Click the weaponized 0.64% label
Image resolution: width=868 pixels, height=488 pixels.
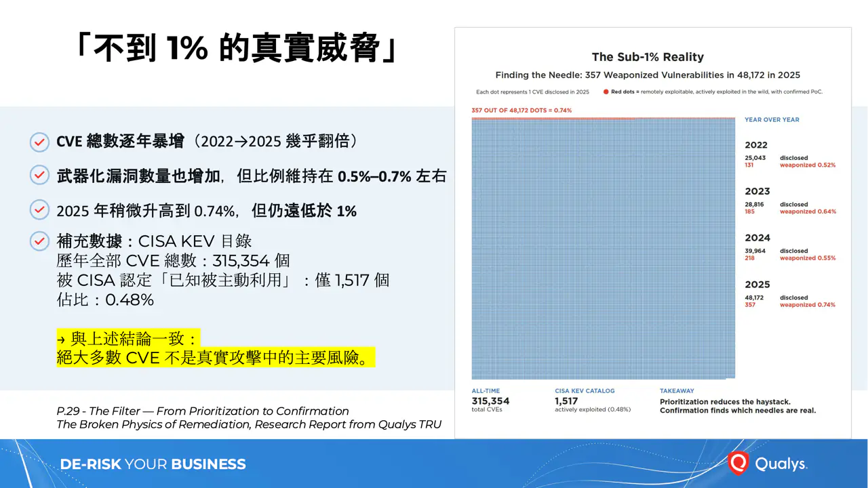(808, 211)
